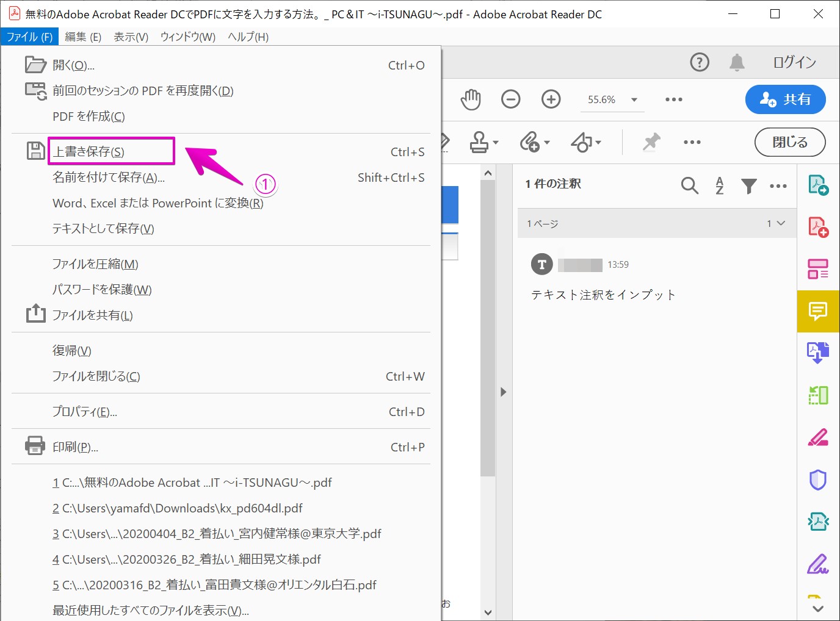
Task: Open zoom level dropdown showing 55.6%
Action: click(x=612, y=99)
